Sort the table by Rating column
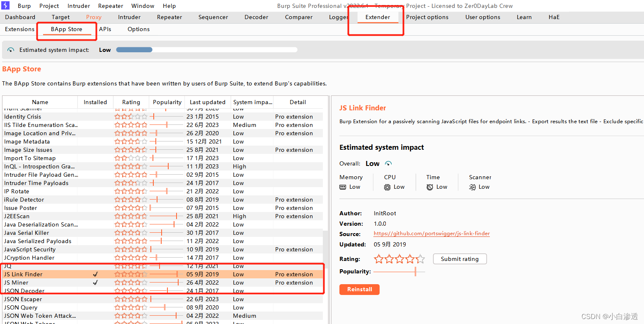Screen dimensions: 644x324 (x=131, y=102)
